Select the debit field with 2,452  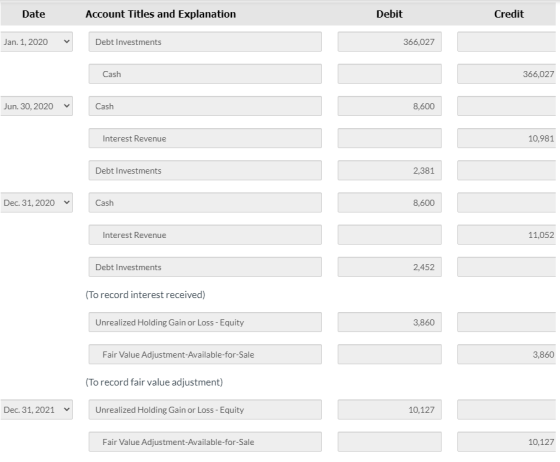point(390,267)
